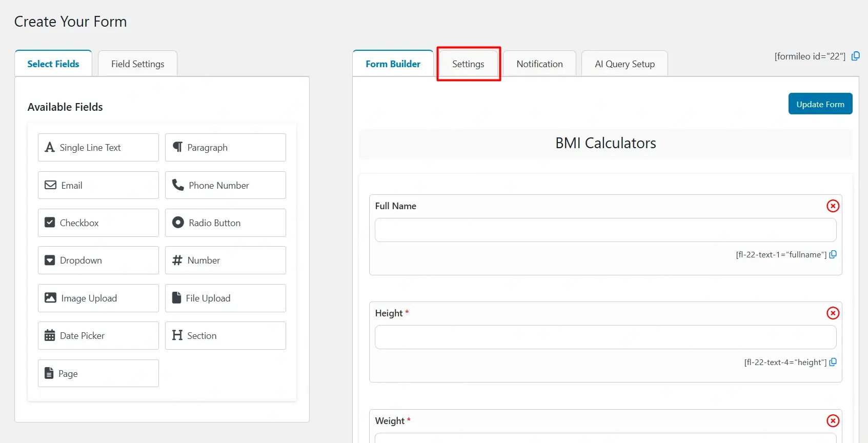Image resolution: width=868 pixels, height=443 pixels.
Task: Insert a Radio Button field
Action: (226, 223)
